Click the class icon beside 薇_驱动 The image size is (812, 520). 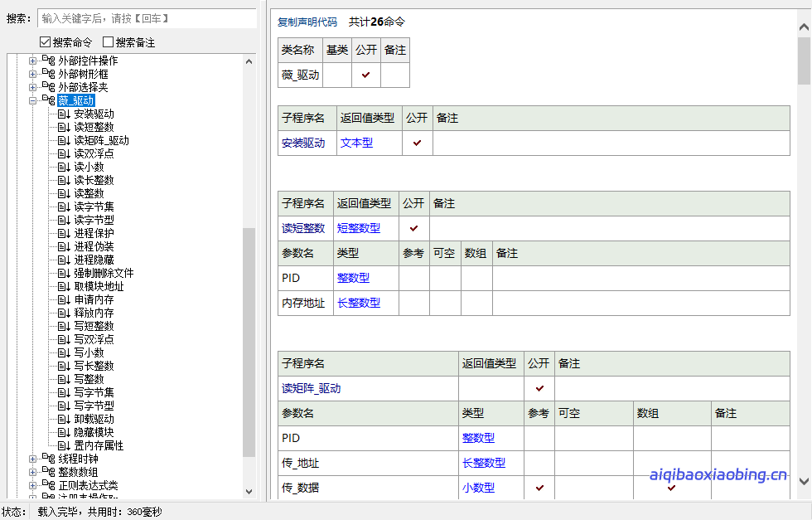click(x=48, y=100)
